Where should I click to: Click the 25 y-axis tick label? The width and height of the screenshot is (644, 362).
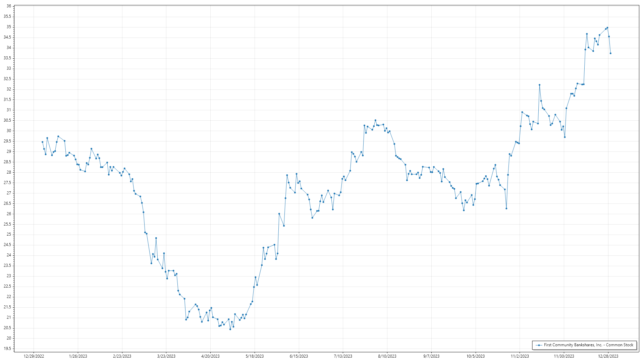coord(9,234)
